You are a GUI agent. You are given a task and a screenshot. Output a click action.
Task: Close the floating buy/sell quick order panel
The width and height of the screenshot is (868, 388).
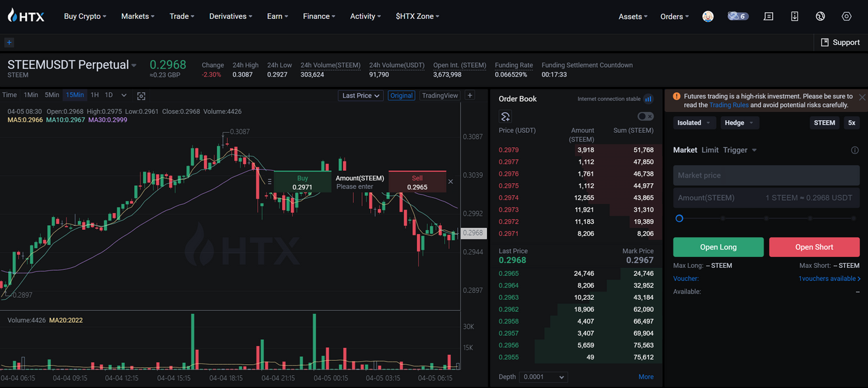click(x=451, y=182)
